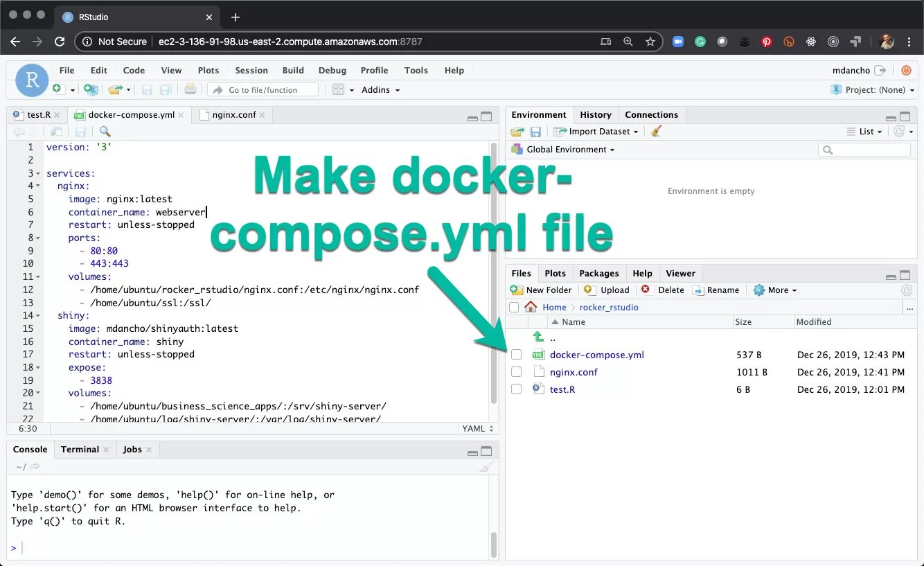Viewport: 924px width, 566px height.
Task: Click the Environment search field
Action: (864, 150)
